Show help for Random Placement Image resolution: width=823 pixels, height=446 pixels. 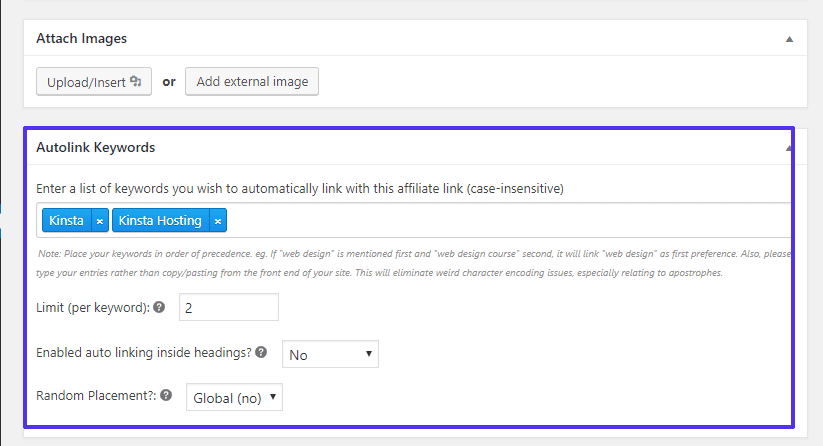click(166, 397)
